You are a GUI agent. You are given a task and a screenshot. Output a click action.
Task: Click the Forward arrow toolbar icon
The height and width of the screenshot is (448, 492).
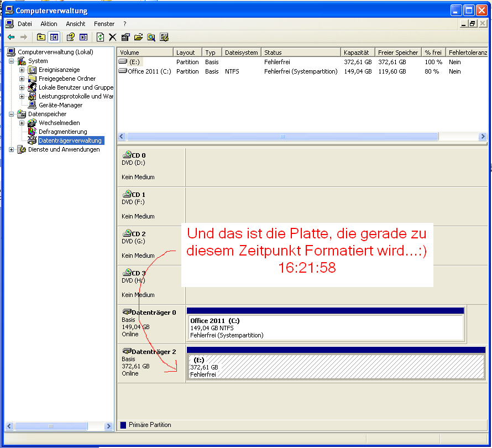[x=24, y=38]
